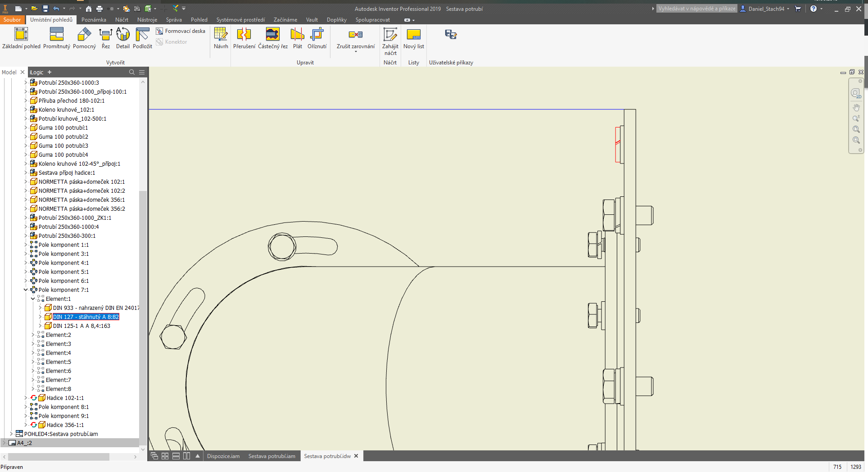The height and width of the screenshot is (472, 868).
Task: Expand Potrubí 250x360-1000:3 node
Action: pos(26,82)
